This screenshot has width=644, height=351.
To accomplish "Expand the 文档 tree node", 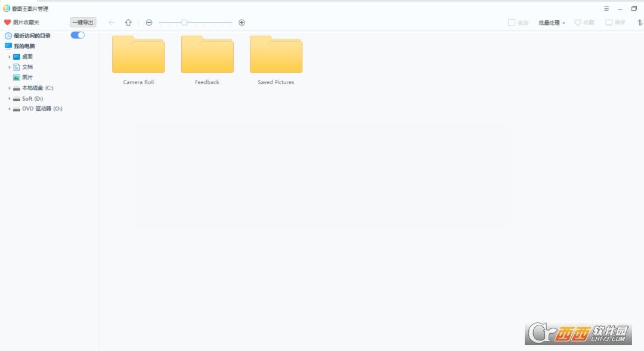I will pos(10,67).
